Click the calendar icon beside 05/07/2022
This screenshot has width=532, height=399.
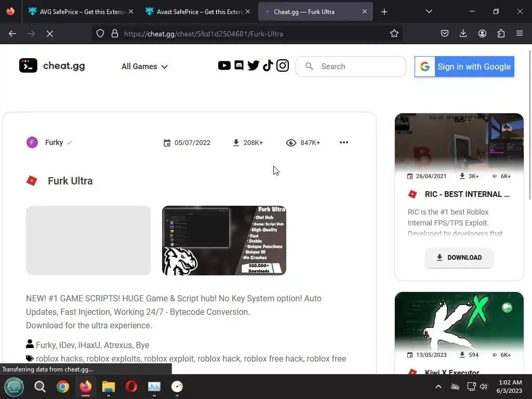pos(167,143)
